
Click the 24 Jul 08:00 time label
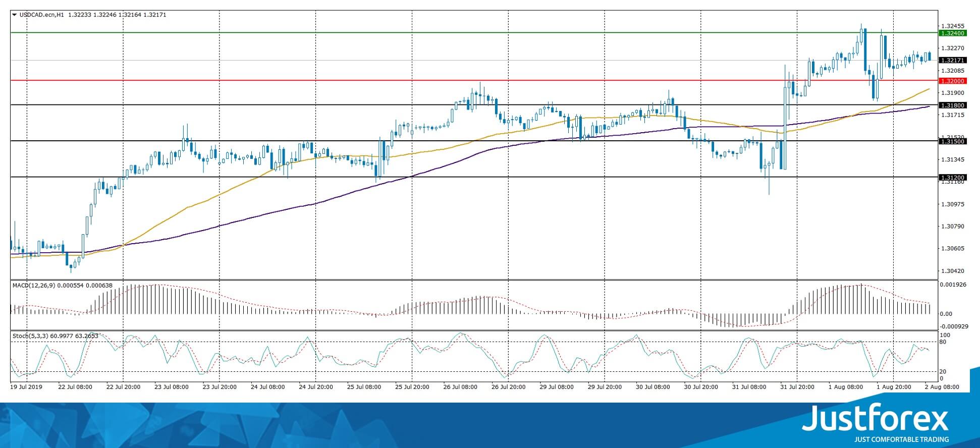[x=267, y=387]
